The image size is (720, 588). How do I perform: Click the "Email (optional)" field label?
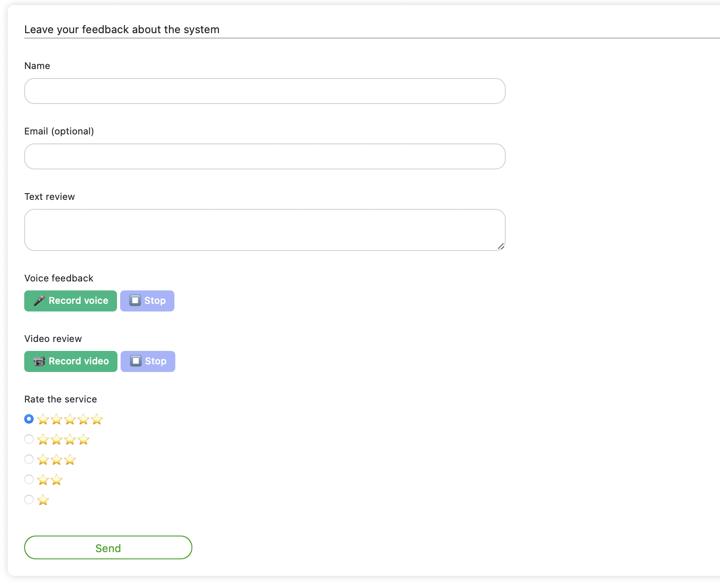tap(59, 131)
